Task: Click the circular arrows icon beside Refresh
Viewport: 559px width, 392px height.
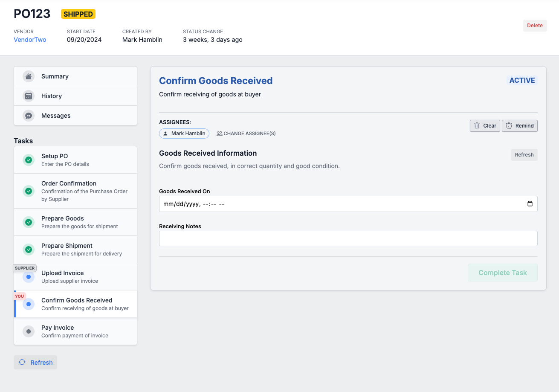Action: pyautogui.click(x=22, y=362)
